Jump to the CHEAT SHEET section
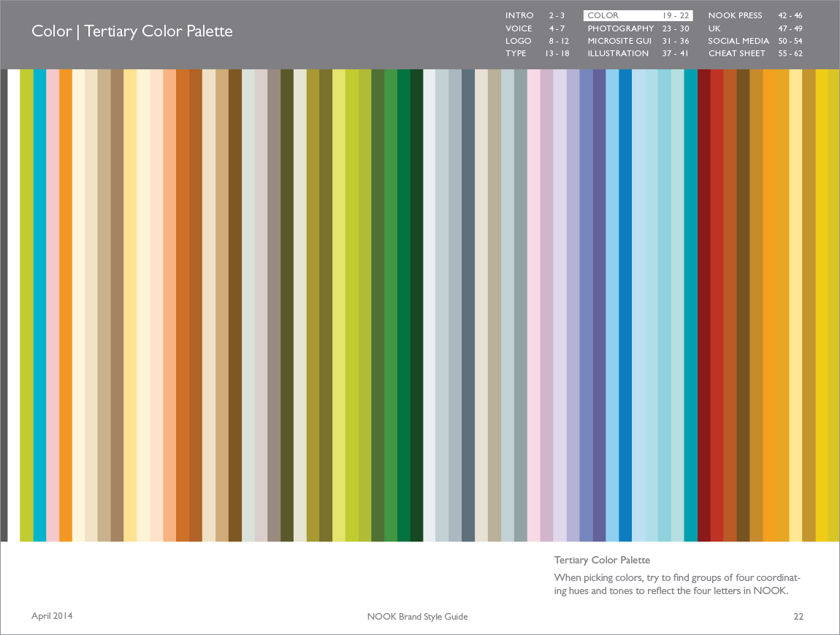Screen dimensions: 840x635 tap(737, 53)
